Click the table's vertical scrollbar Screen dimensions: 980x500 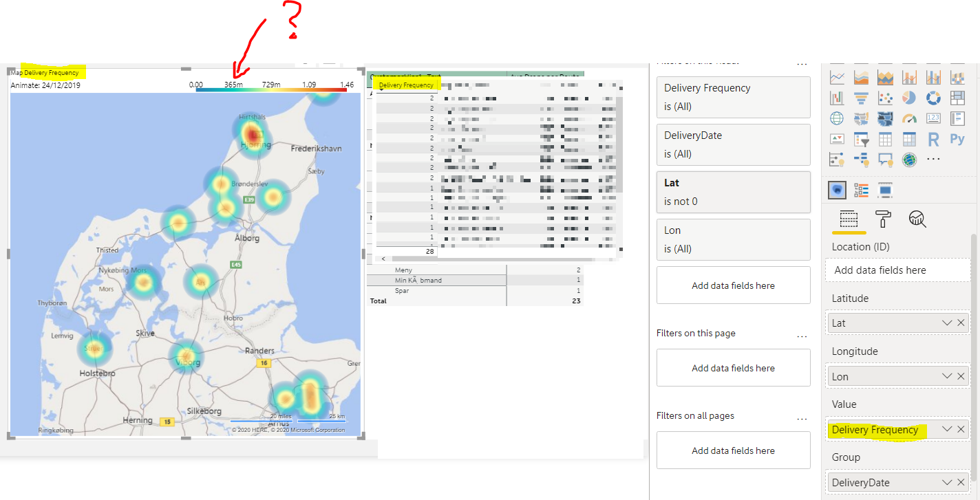[x=619, y=144]
